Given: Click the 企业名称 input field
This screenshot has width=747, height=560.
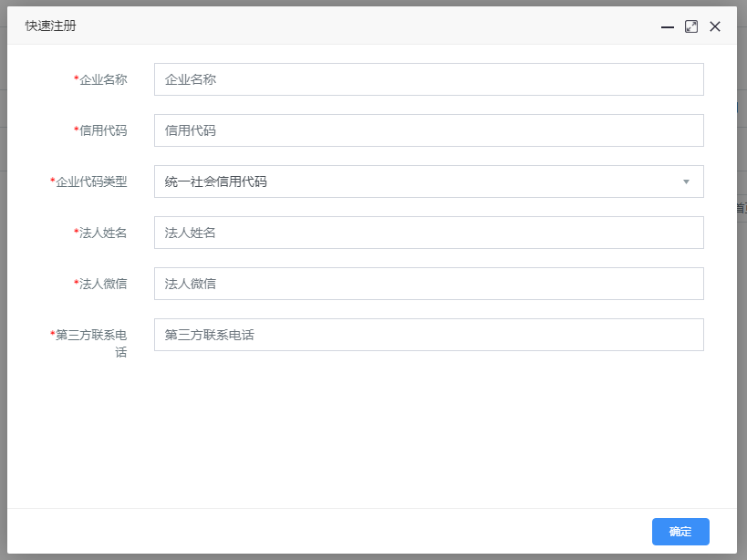Looking at the screenshot, I should point(429,79).
